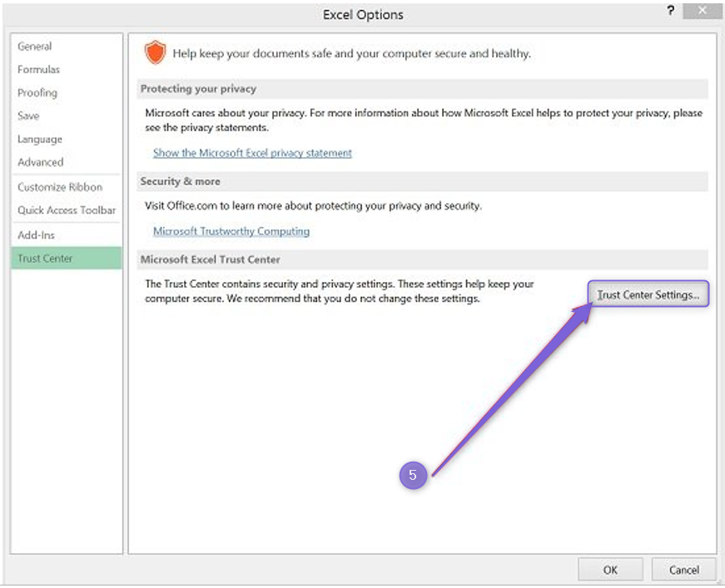Image resolution: width=725 pixels, height=588 pixels.
Task: Open Trust Center Settings
Action: tap(648, 294)
